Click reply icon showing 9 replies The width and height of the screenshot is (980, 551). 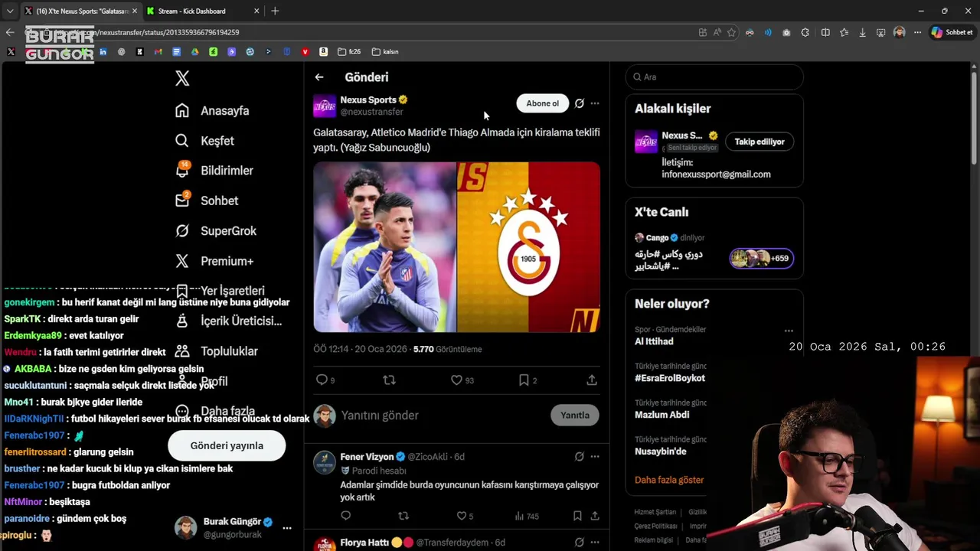pos(322,380)
